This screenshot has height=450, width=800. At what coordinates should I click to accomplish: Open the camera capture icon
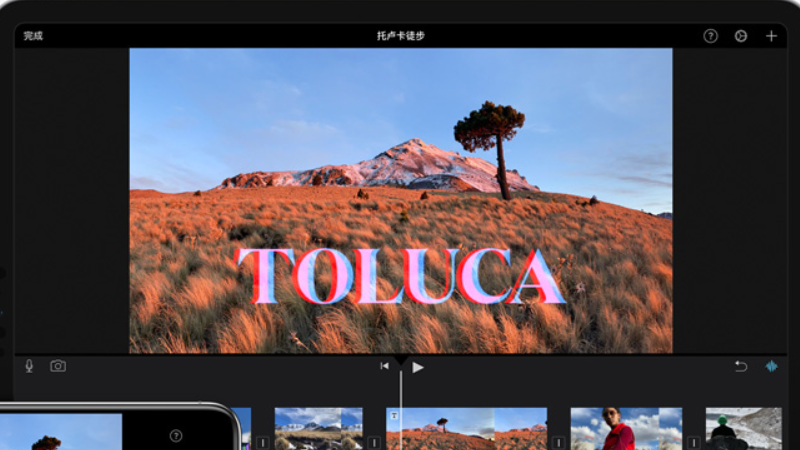pos(58,366)
